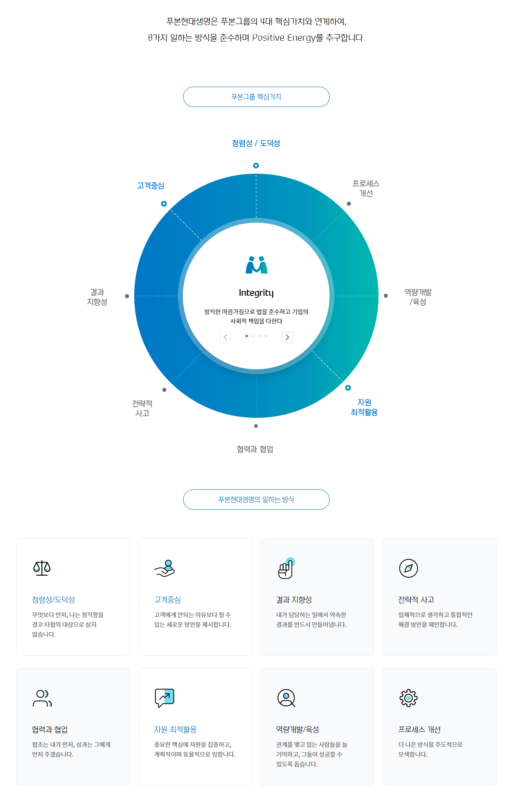This screenshot has width=514, height=812.
Task: Click the 청렴성/도덕성 card title
Action: [x=53, y=600]
